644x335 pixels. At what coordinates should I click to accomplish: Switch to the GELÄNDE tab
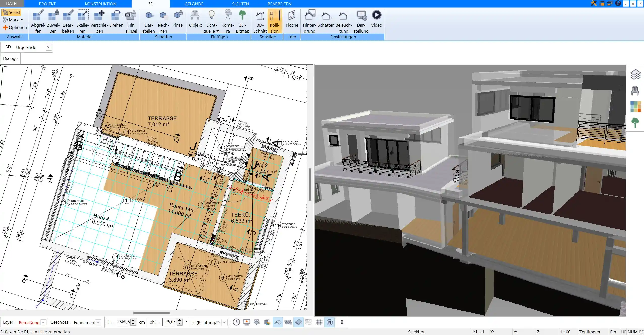[194, 4]
